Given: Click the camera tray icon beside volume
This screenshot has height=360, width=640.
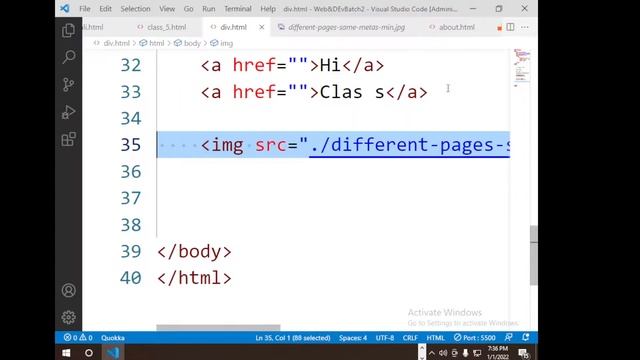Looking at the screenshot, I should click(454, 353).
